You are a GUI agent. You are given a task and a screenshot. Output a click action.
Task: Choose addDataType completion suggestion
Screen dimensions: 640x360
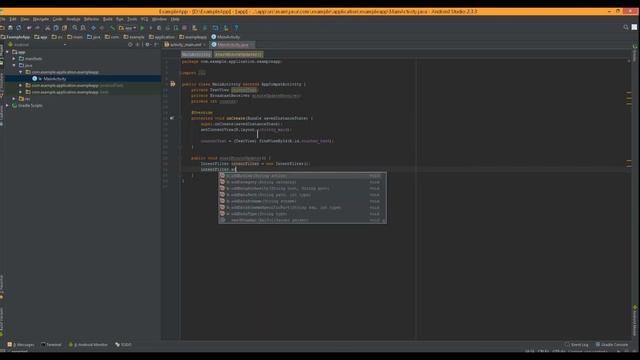click(x=302, y=214)
